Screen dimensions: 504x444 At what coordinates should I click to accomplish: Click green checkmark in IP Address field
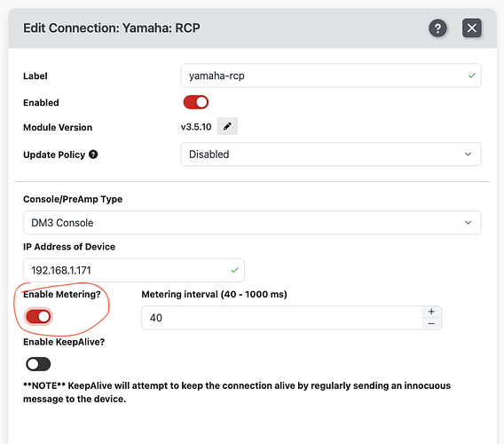[234, 270]
